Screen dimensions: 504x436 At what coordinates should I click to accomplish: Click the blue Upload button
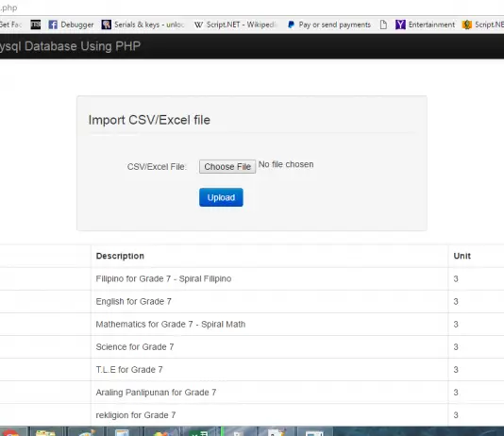pyautogui.click(x=221, y=197)
